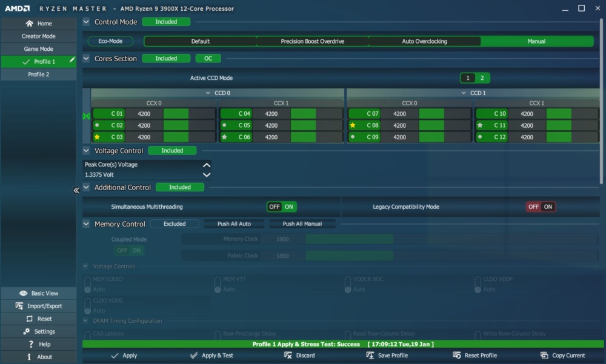606x364 pixels.
Task: Click the gold star on core C 03
Action: click(97, 137)
